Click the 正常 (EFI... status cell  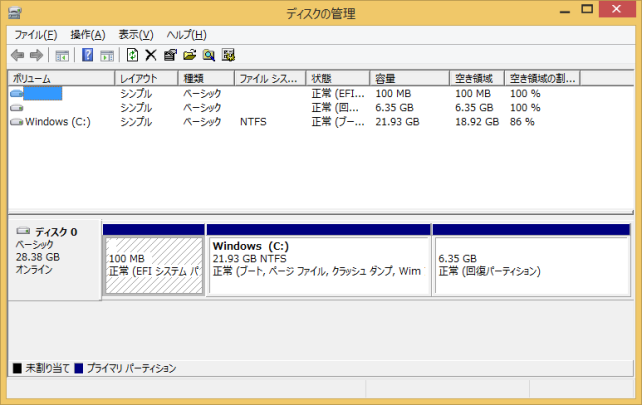338,93
